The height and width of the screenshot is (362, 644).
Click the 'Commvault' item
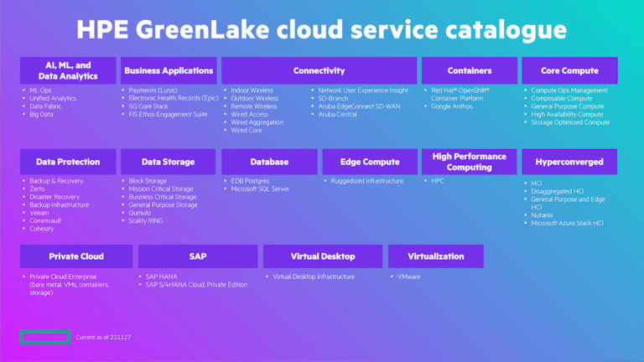(x=45, y=221)
